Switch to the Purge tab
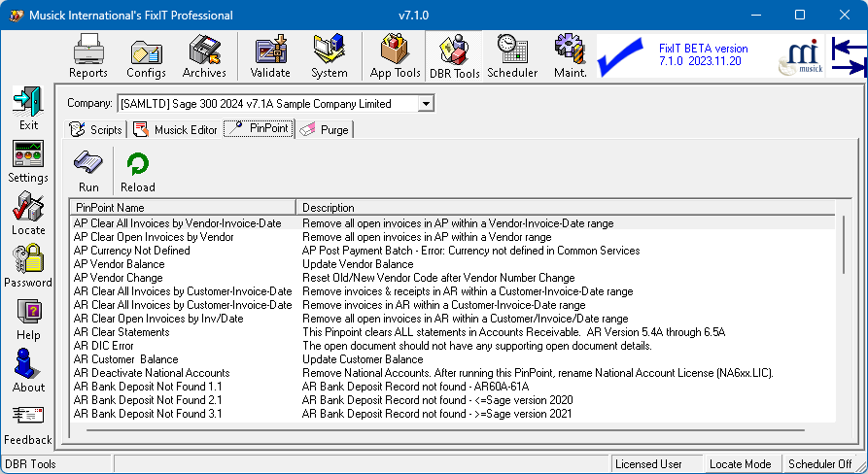Screen dimensions: 868x474 coord(325,130)
